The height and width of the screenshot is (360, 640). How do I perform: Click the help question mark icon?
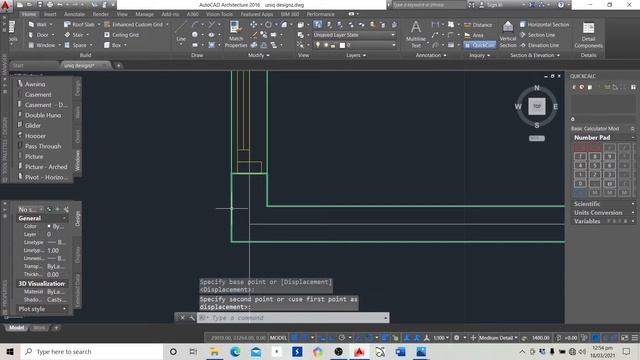(561, 5)
